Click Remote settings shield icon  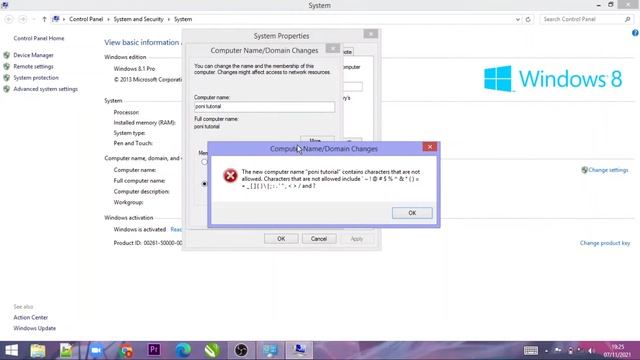coord(7,67)
